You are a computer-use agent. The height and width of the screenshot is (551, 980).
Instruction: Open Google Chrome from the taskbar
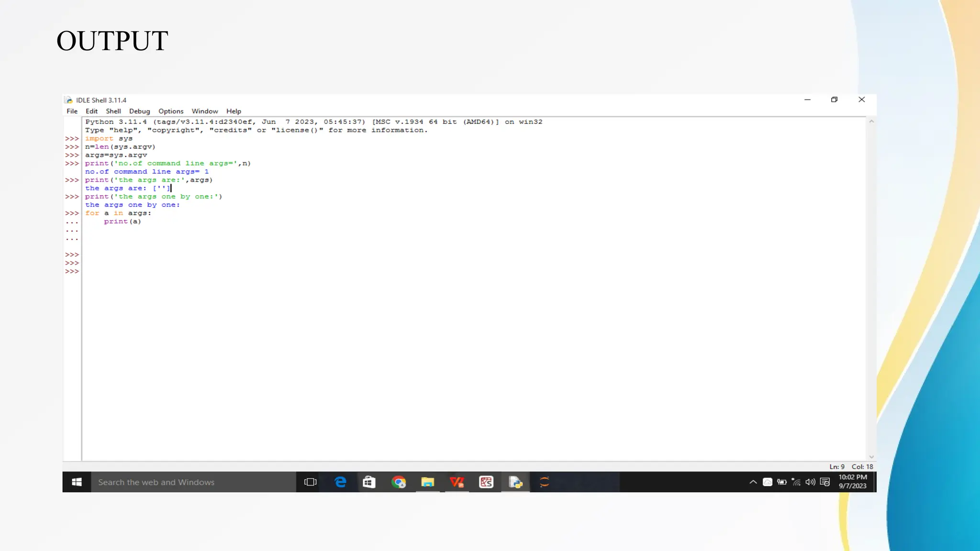pyautogui.click(x=399, y=482)
